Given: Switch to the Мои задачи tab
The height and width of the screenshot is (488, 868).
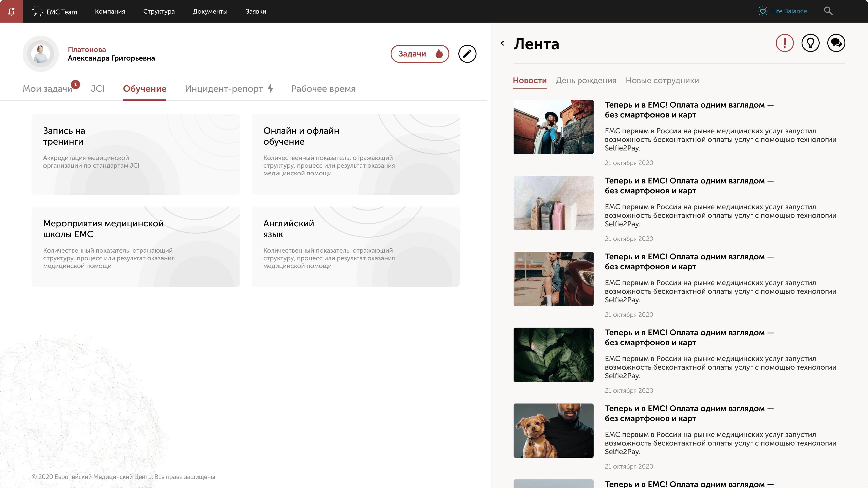Looking at the screenshot, I should (x=47, y=89).
